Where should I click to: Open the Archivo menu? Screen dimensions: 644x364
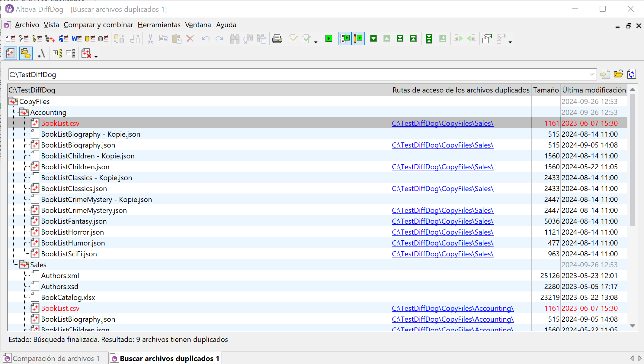[27, 25]
